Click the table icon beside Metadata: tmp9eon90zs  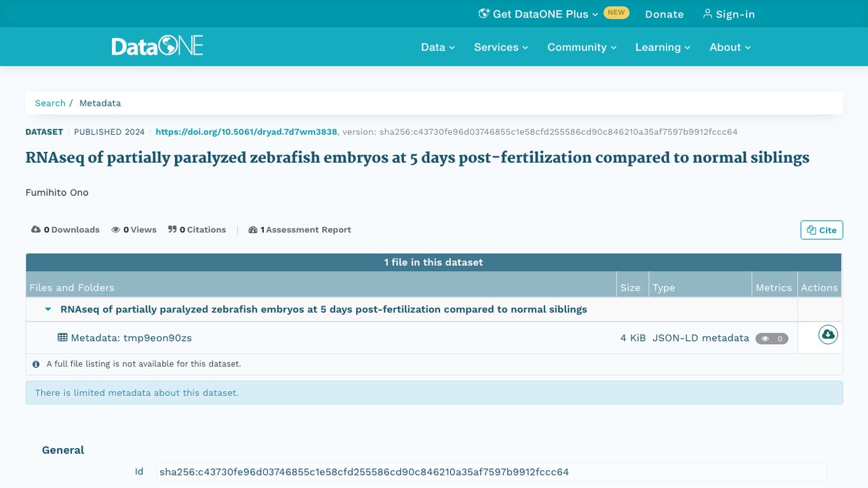pyautogui.click(x=62, y=338)
